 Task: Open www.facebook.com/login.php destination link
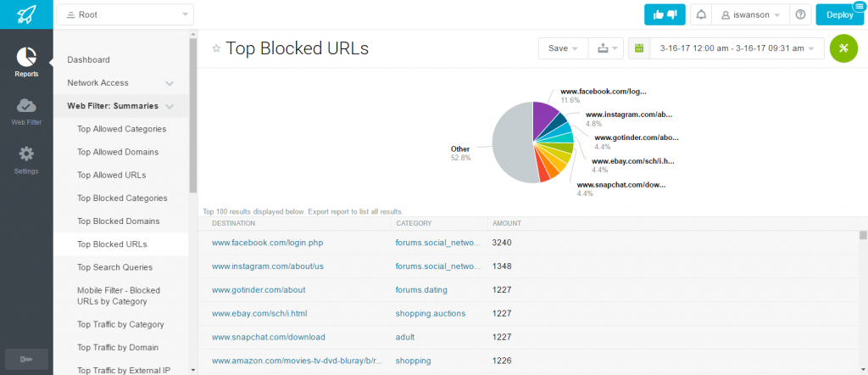coord(267,243)
